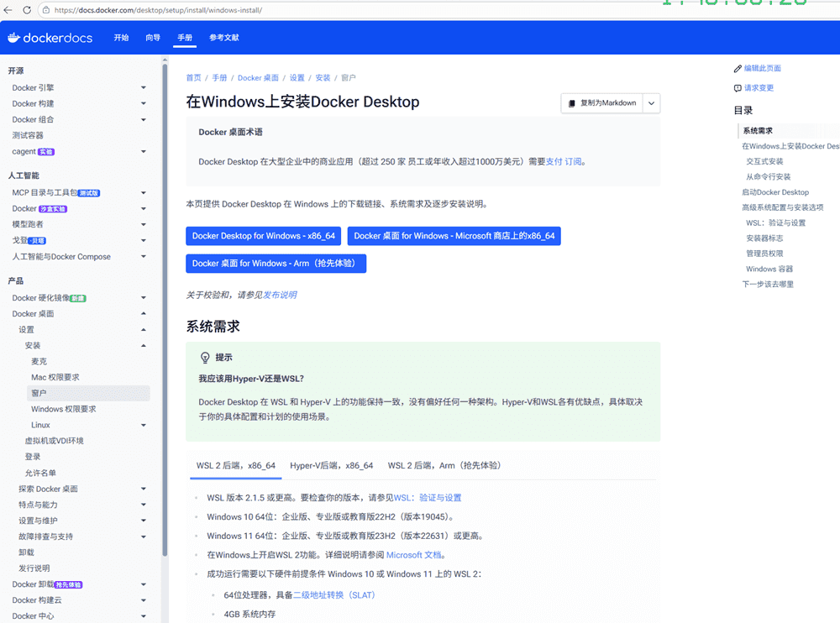Switch to the Hyper-V后端，x86_64 tab
The width and height of the screenshot is (840, 623).
click(331, 465)
